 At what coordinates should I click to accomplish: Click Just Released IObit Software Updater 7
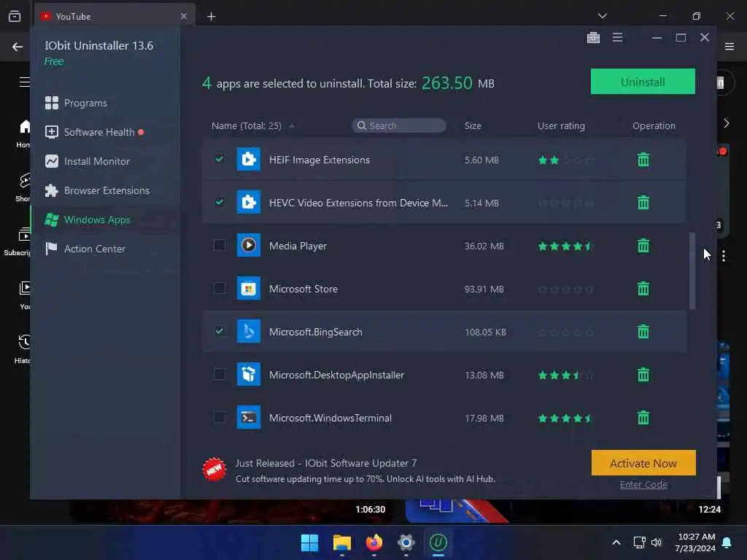[x=326, y=463]
